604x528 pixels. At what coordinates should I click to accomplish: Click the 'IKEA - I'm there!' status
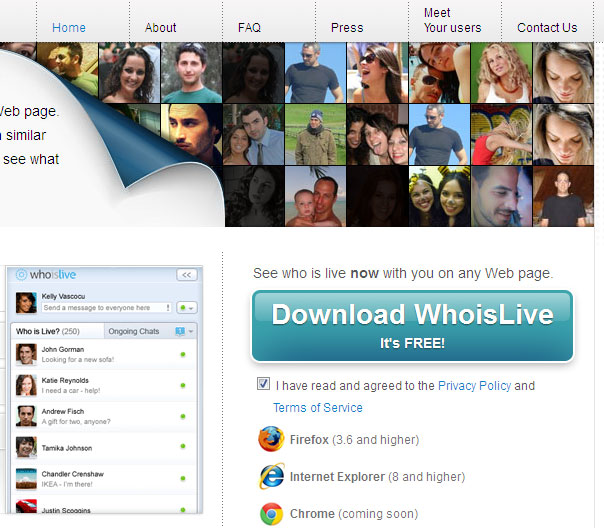point(67,484)
